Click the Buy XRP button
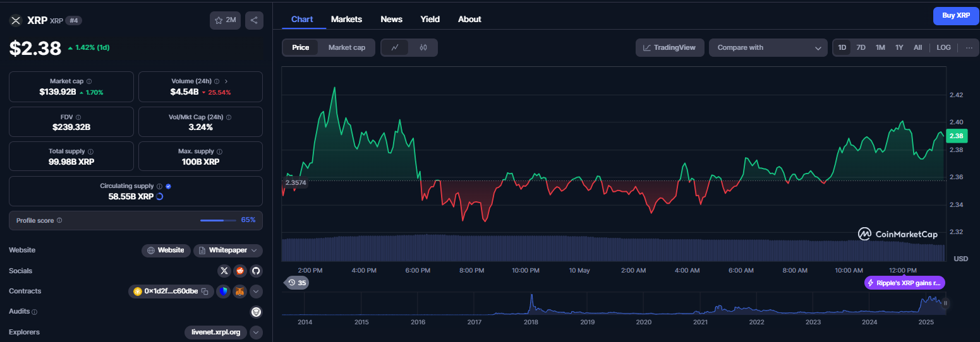The height and width of the screenshot is (342, 980). click(x=956, y=15)
